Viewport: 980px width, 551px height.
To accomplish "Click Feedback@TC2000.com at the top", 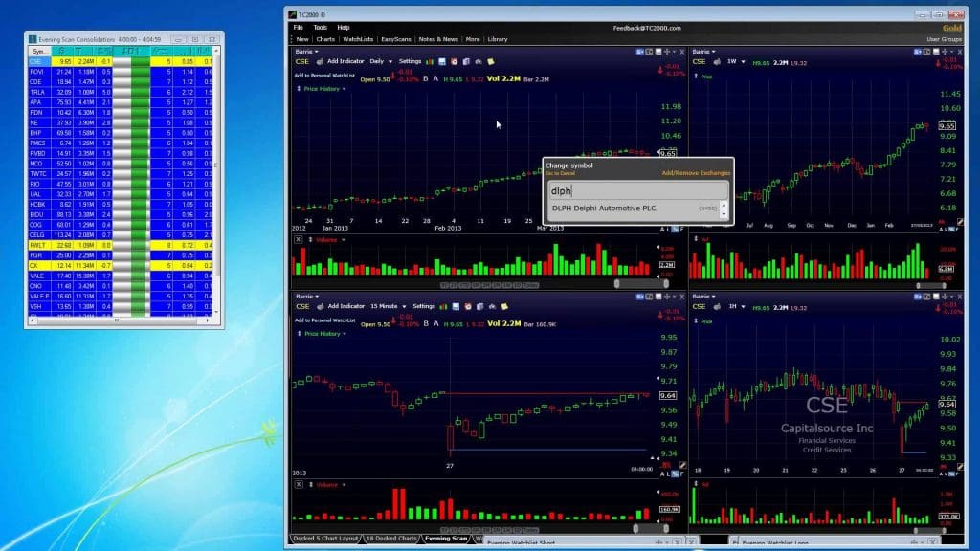I will pos(647,28).
